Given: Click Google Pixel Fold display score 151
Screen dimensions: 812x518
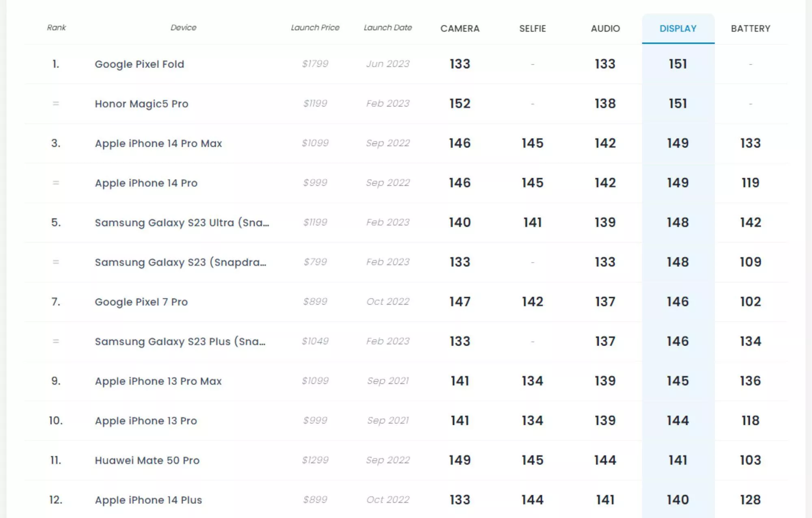Looking at the screenshot, I should coord(678,64).
